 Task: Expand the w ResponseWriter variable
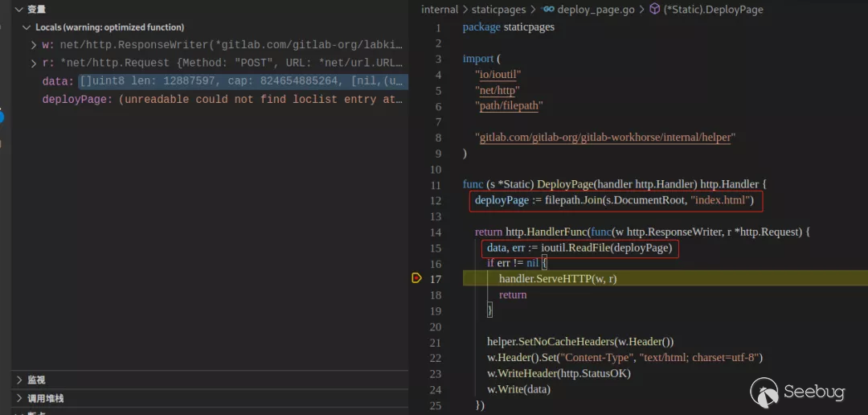tap(34, 45)
